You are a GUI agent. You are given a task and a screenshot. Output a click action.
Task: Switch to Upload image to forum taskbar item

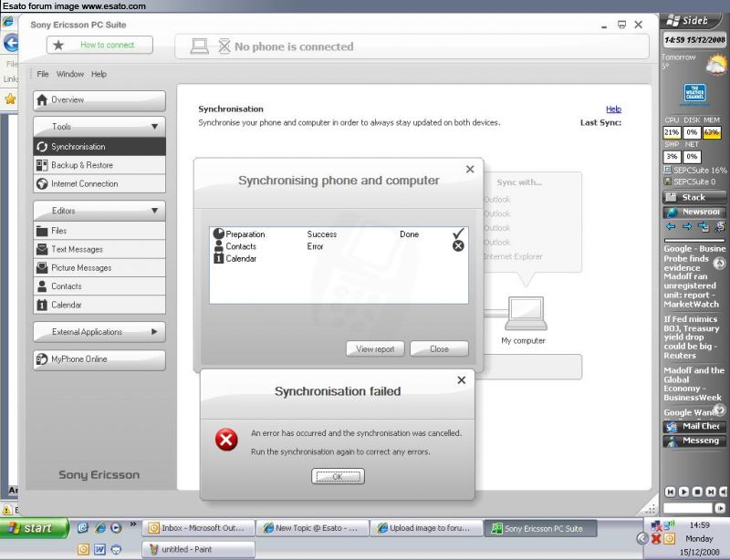[x=426, y=528]
